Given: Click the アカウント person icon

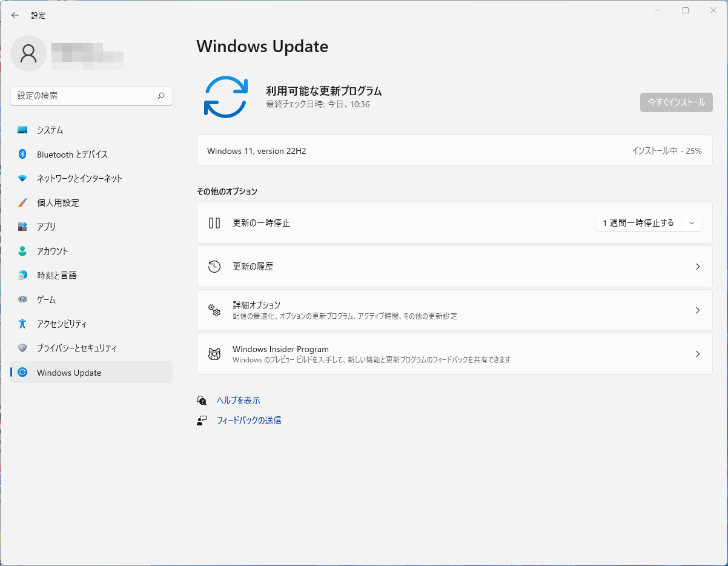Looking at the screenshot, I should point(22,251).
